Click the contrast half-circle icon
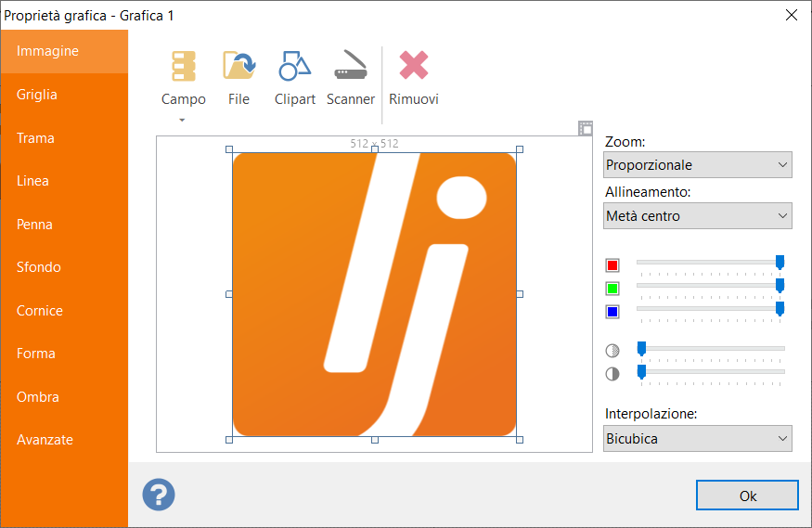The width and height of the screenshot is (812, 528). [612, 374]
